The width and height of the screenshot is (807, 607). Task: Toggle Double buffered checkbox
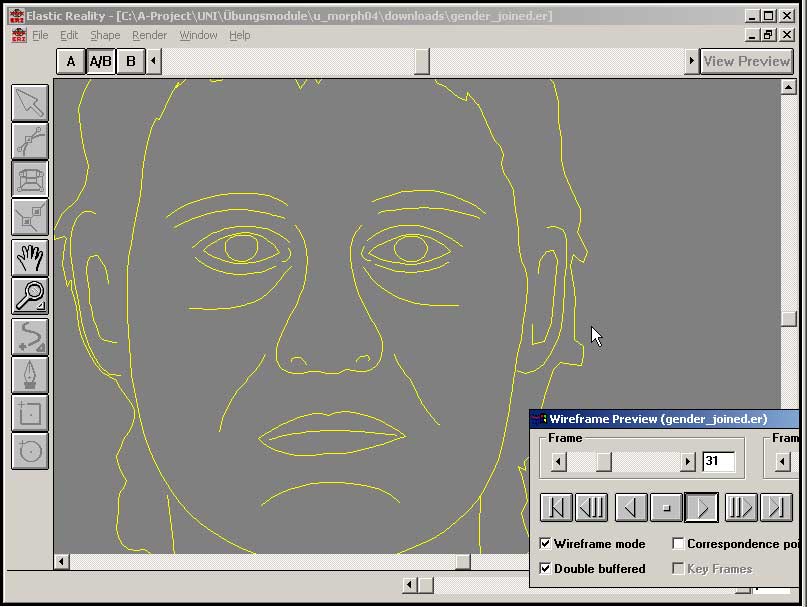pos(545,568)
